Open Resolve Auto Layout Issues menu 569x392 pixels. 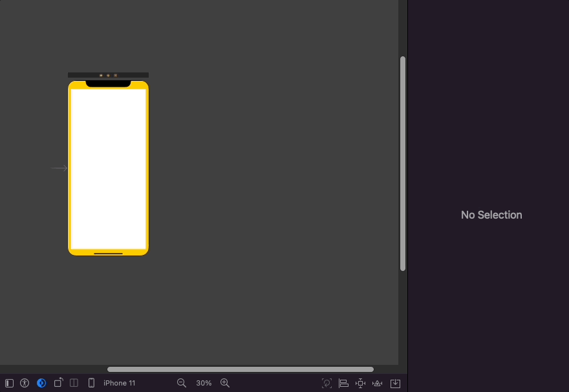click(x=378, y=383)
